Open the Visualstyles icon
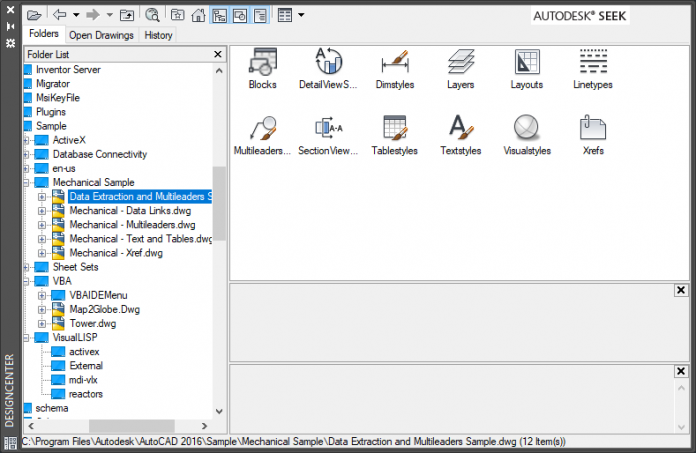This screenshot has height=453, width=696. pos(527,135)
